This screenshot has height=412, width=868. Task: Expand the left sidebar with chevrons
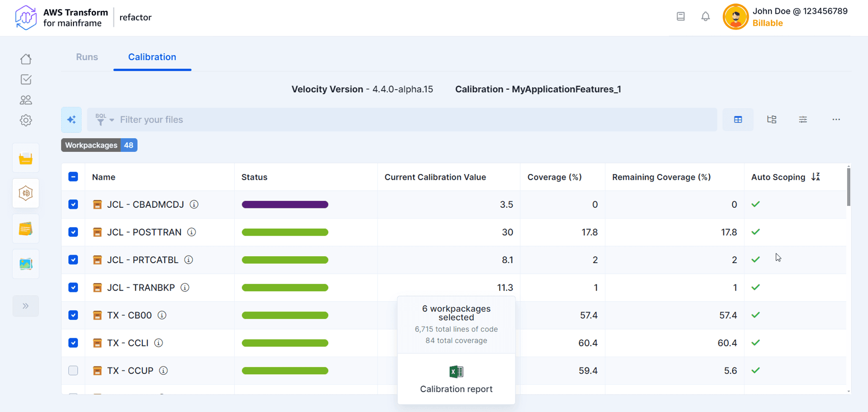tap(26, 306)
